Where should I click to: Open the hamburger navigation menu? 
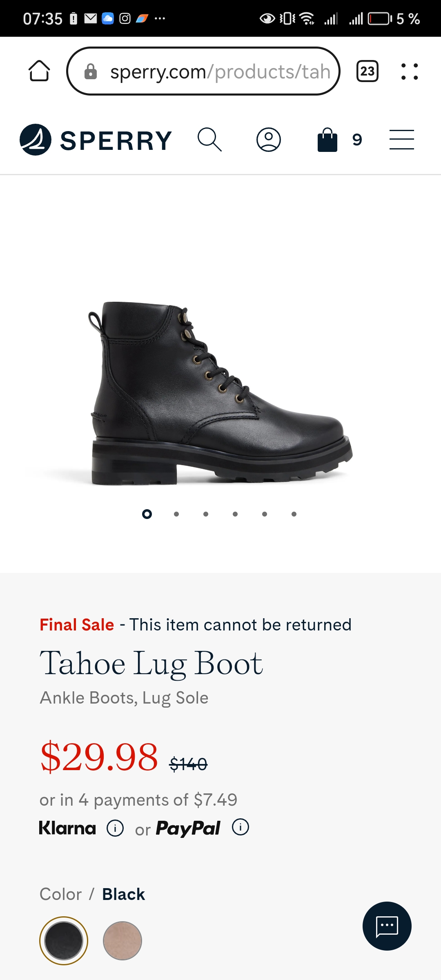pyautogui.click(x=401, y=140)
